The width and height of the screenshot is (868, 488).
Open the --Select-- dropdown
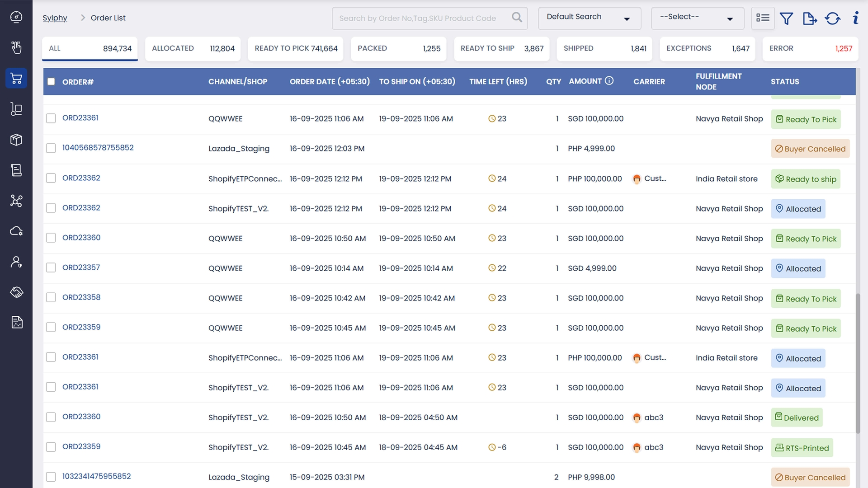697,19
